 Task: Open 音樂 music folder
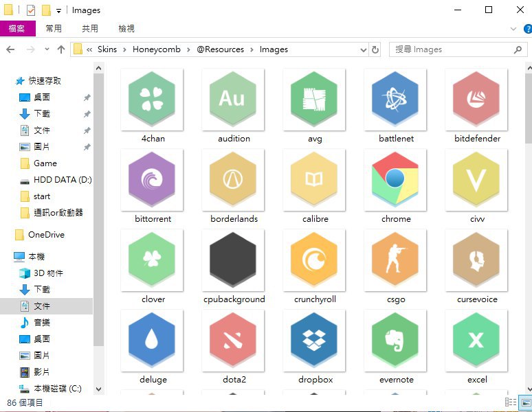click(x=42, y=322)
